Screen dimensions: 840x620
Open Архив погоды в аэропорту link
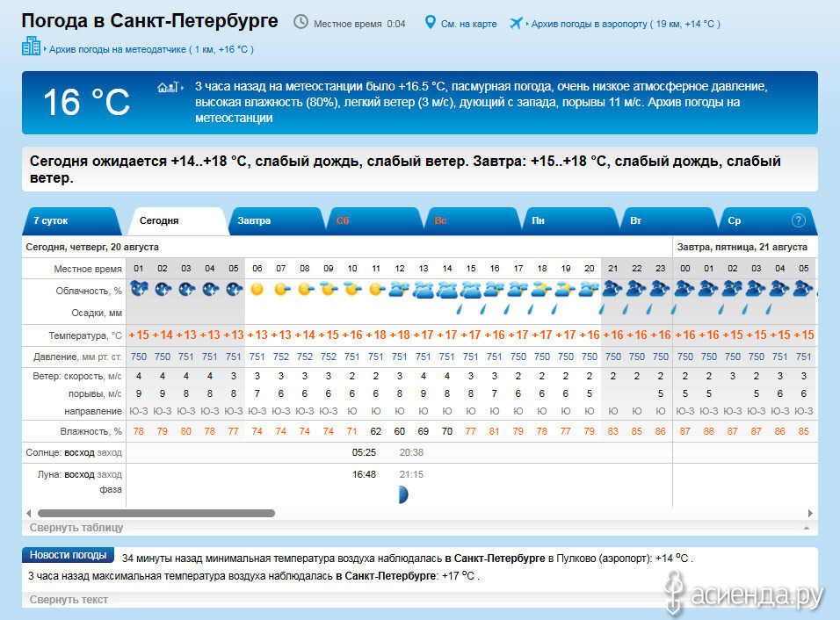point(626,24)
